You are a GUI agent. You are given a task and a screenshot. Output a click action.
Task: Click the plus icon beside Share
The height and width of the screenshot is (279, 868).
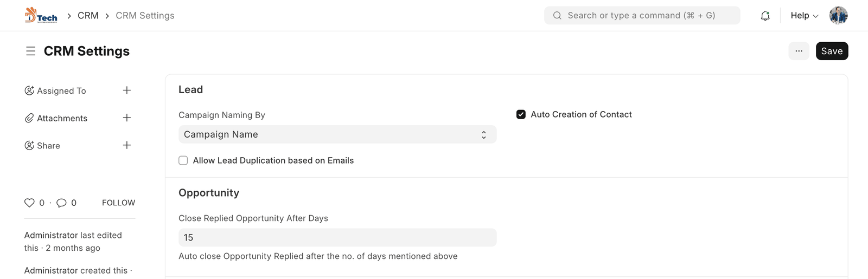coord(127,145)
